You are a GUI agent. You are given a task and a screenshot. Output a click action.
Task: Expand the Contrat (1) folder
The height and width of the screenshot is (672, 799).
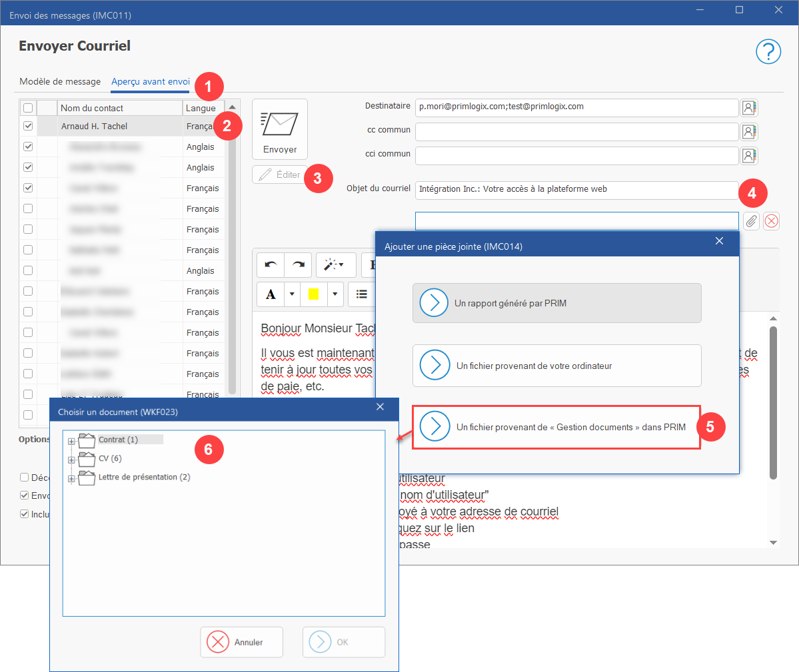(71, 442)
